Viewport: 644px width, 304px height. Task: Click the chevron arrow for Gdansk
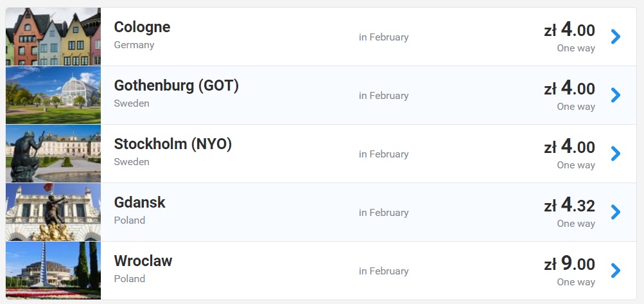pos(615,212)
